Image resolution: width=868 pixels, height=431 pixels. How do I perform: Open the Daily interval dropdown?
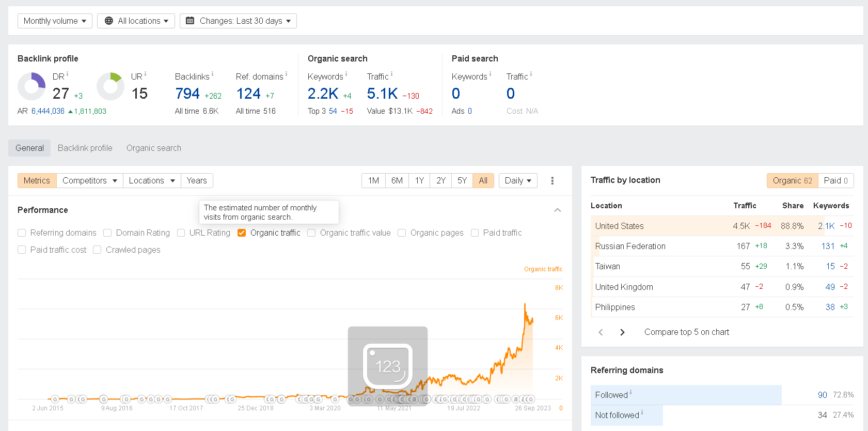pos(518,180)
